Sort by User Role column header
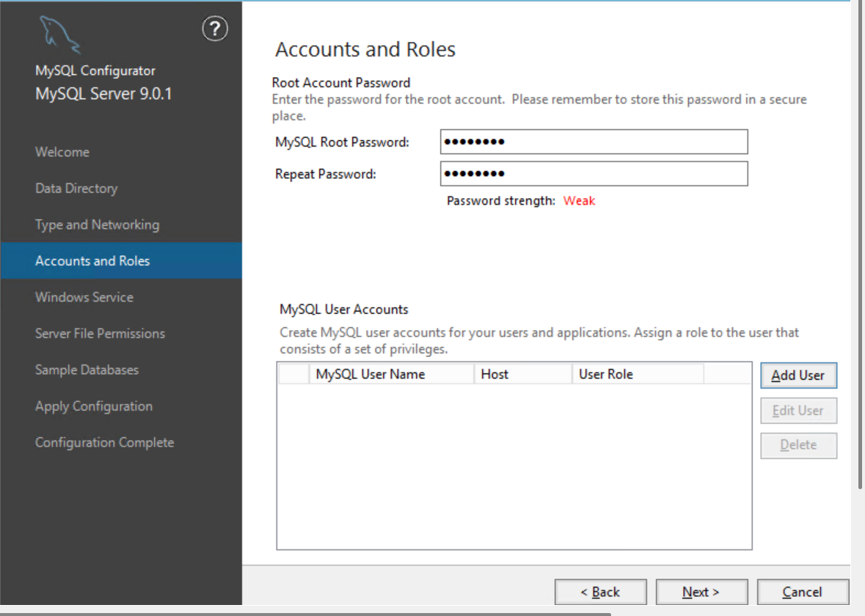The height and width of the screenshot is (616, 865). coord(638,374)
